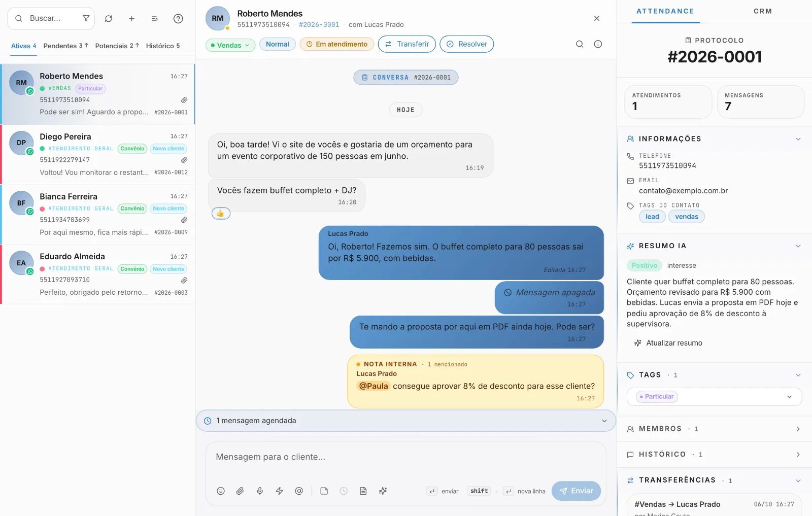Collapse the Resumo IA section
Viewport: 812px width, 516px height.
coord(798,246)
